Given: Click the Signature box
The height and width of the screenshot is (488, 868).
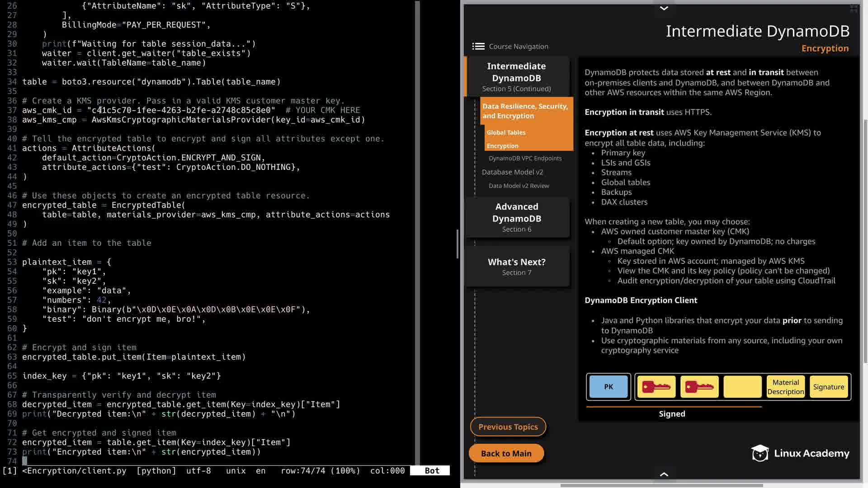Looking at the screenshot, I should click(x=828, y=387).
